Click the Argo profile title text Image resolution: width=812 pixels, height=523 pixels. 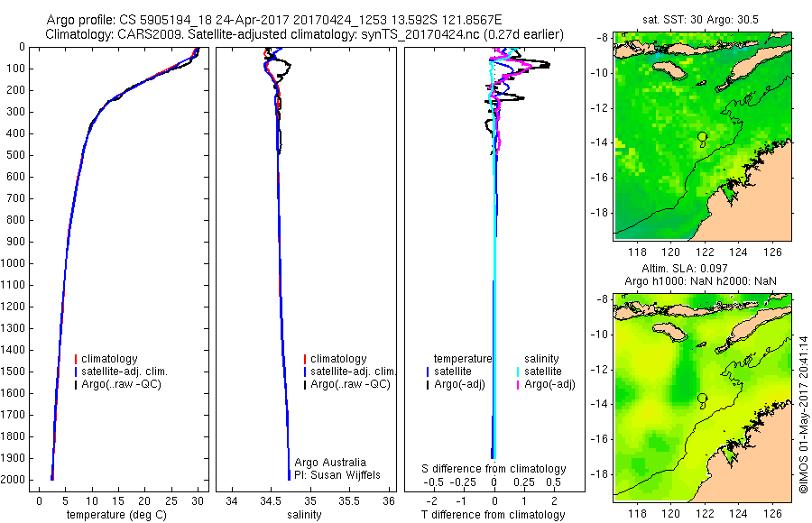(x=274, y=20)
